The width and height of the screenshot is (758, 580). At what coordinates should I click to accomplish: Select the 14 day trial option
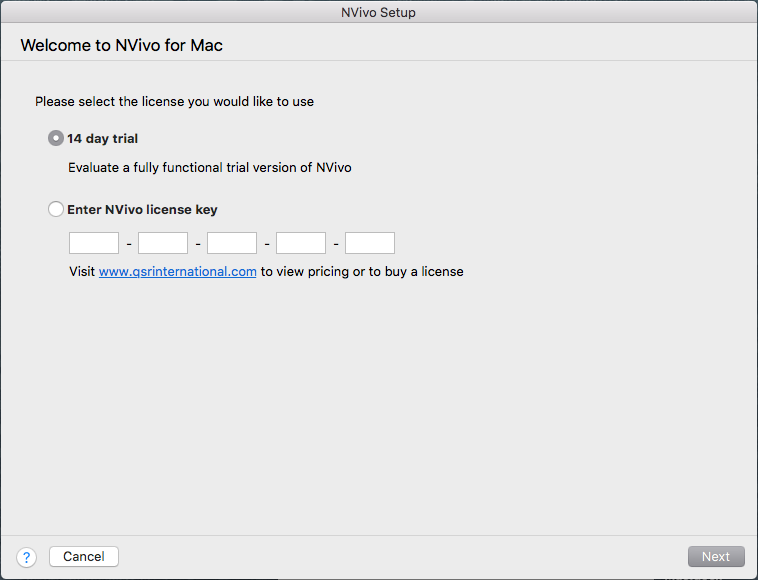(56, 138)
